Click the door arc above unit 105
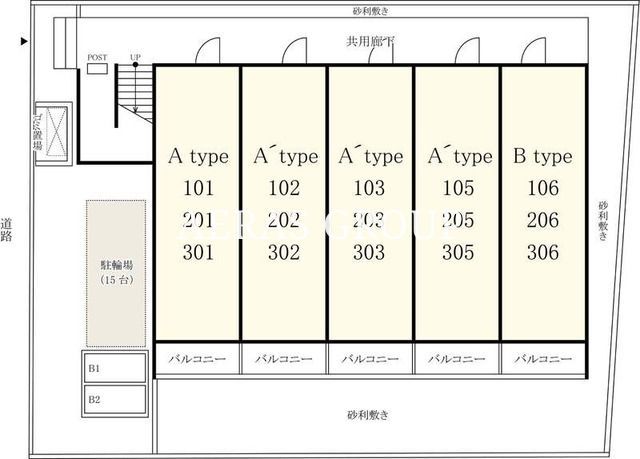The height and width of the screenshot is (459, 640). coord(467,51)
